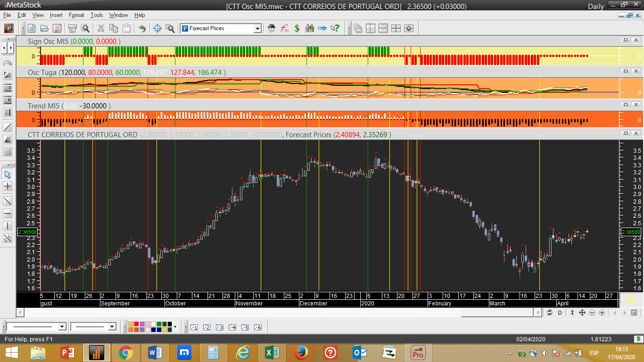This screenshot has width=644, height=362.
Task: Click the Trend MI5 pane label
Action: 43,106
